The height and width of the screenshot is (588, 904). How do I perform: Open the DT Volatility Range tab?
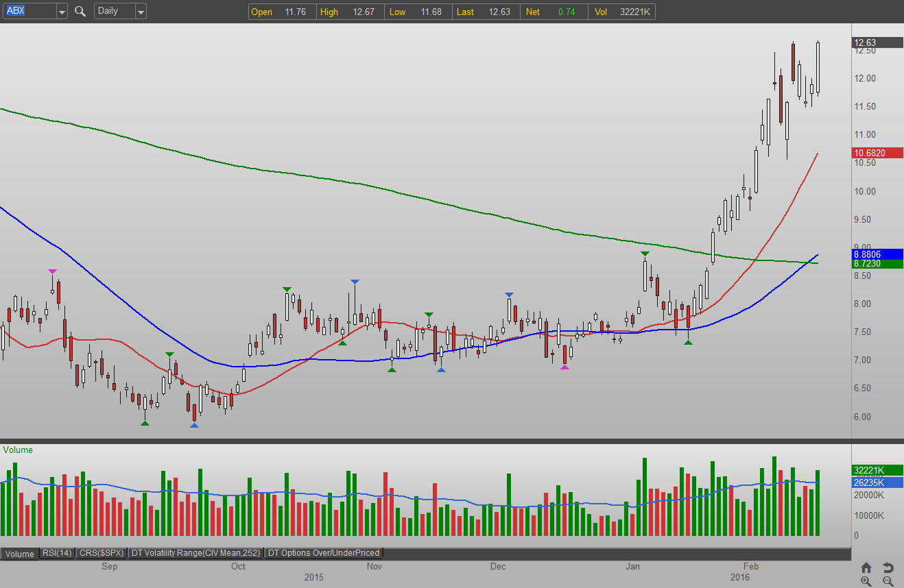tap(196, 553)
